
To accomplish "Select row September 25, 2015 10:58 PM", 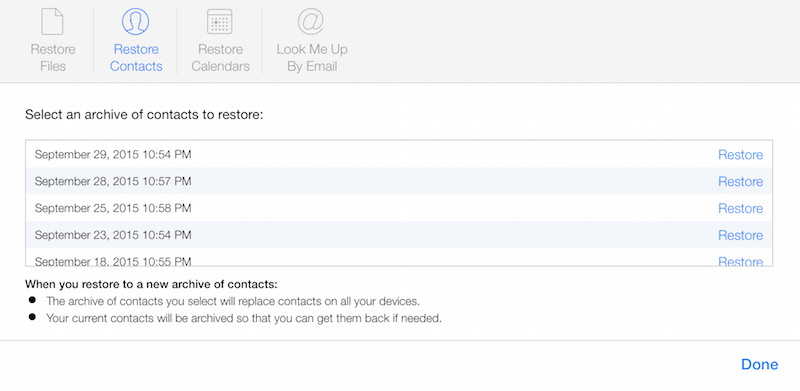I will click(399, 208).
